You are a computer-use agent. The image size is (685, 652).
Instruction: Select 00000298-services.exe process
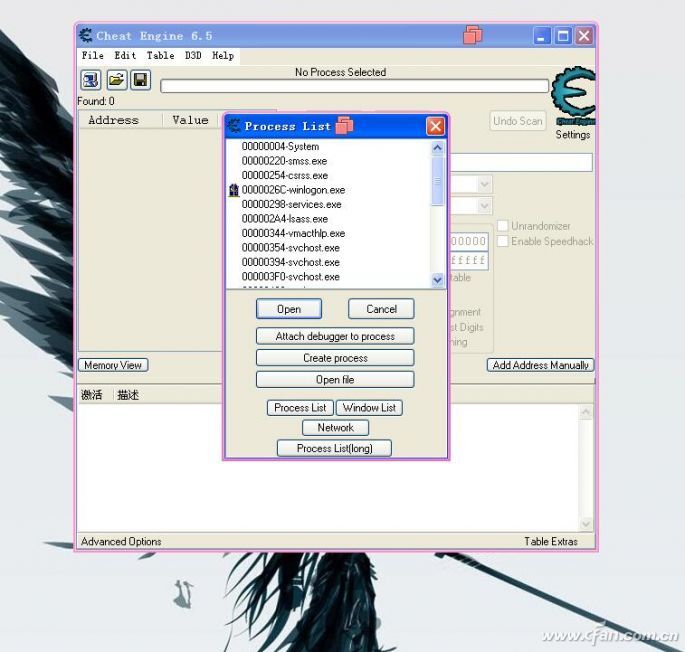[x=329, y=204]
